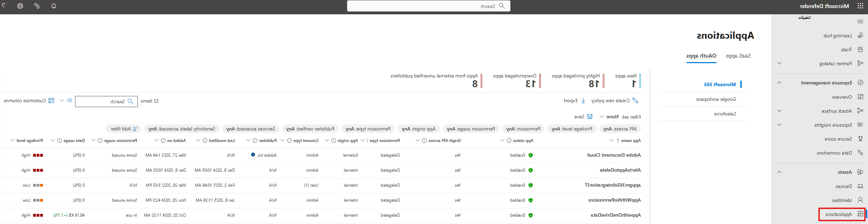
Task: Click the Sensitivity labels accessed: Any pill
Action: 182,129
